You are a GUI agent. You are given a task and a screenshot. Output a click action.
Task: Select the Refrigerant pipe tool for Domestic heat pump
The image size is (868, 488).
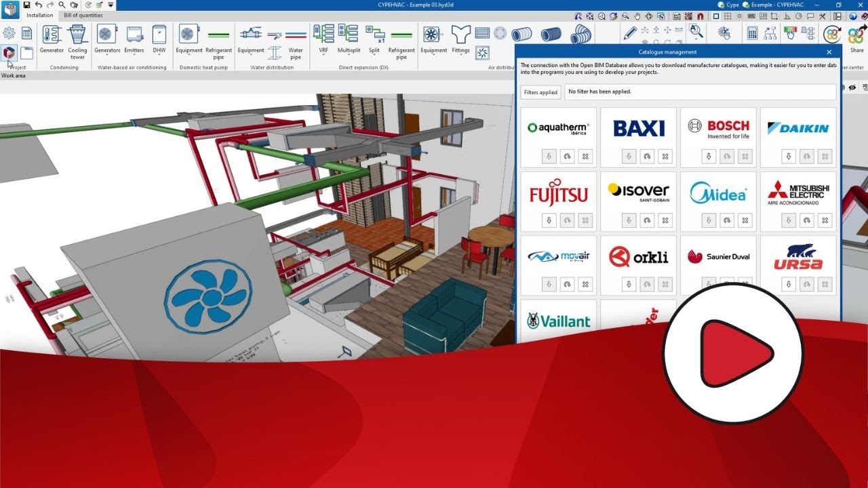(x=218, y=41)
